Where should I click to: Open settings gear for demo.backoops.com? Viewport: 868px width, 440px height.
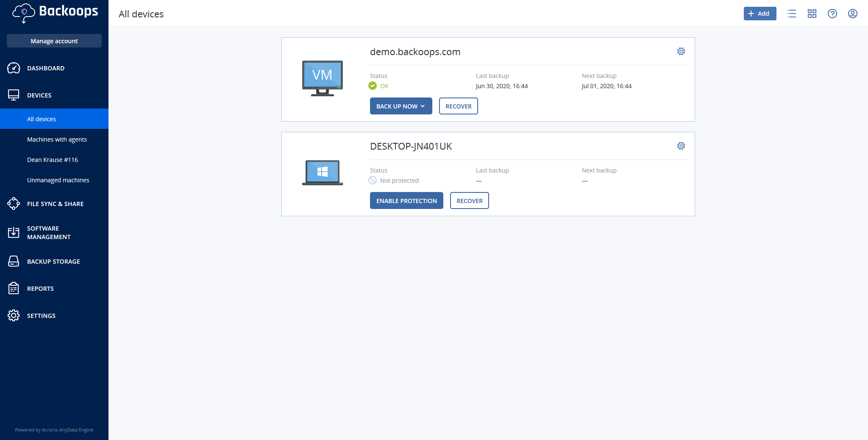click(681, 51)
